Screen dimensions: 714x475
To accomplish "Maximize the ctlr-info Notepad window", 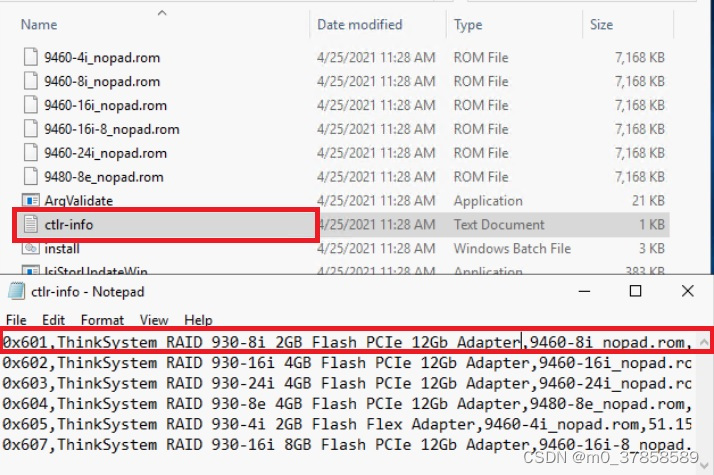I will [635, 291].
